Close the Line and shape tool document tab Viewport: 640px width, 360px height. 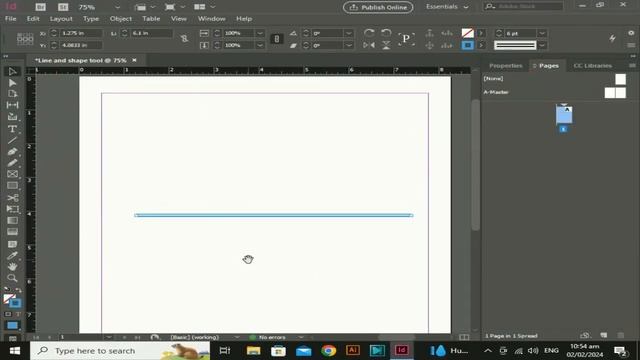[134, 60]
